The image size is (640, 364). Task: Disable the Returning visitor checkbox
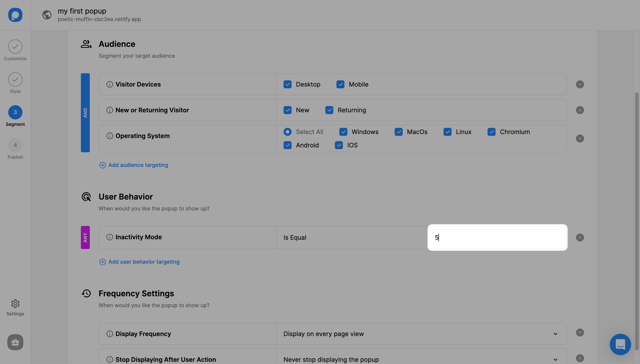point(329,110)
